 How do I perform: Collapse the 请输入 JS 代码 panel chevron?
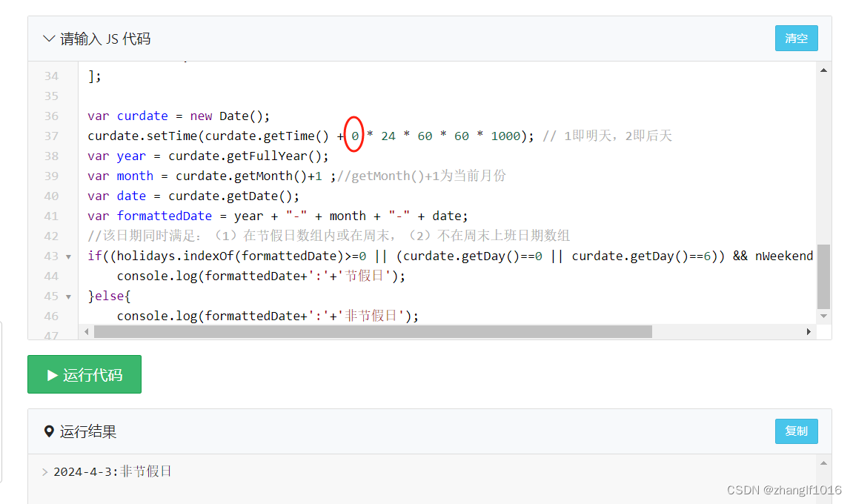pos(49,39)
